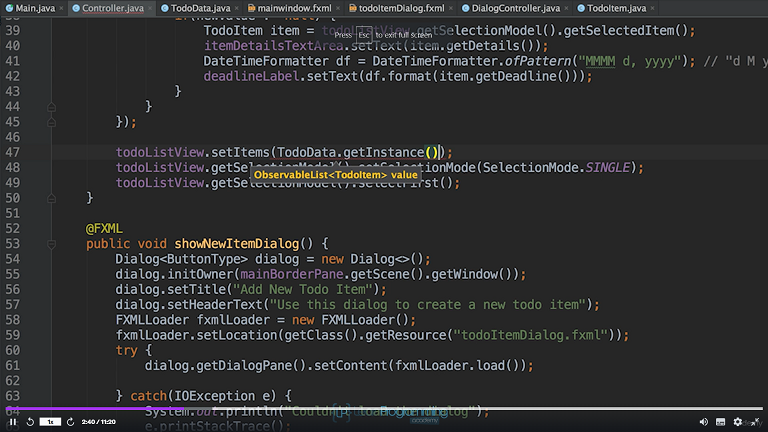Switch to mainwindow.fxml tab
The height and width of the screenshot is (432, 768).
tap(294, 8)
